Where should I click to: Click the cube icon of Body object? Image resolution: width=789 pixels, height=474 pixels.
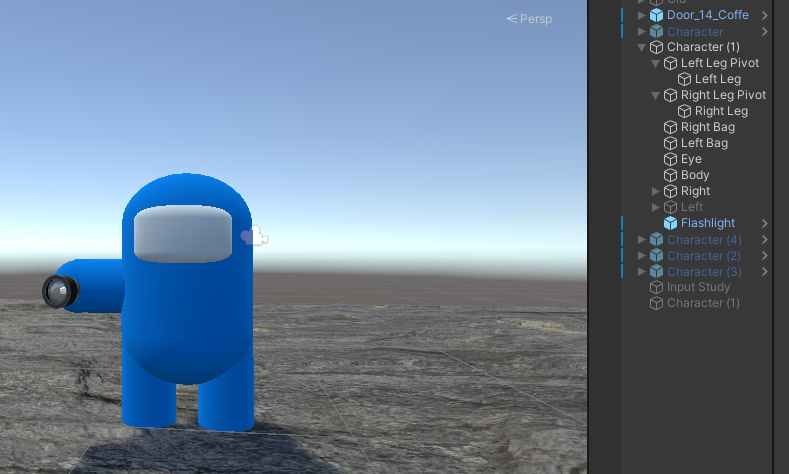(670, 175)
